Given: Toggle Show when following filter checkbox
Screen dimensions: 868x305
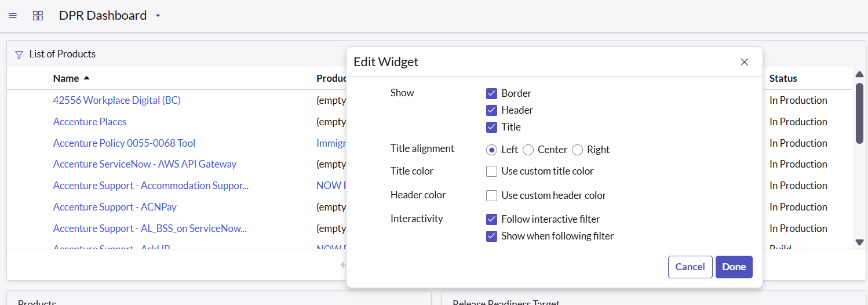Looking at the screenshot, I should pyautogui.click(x=492, y=236).
